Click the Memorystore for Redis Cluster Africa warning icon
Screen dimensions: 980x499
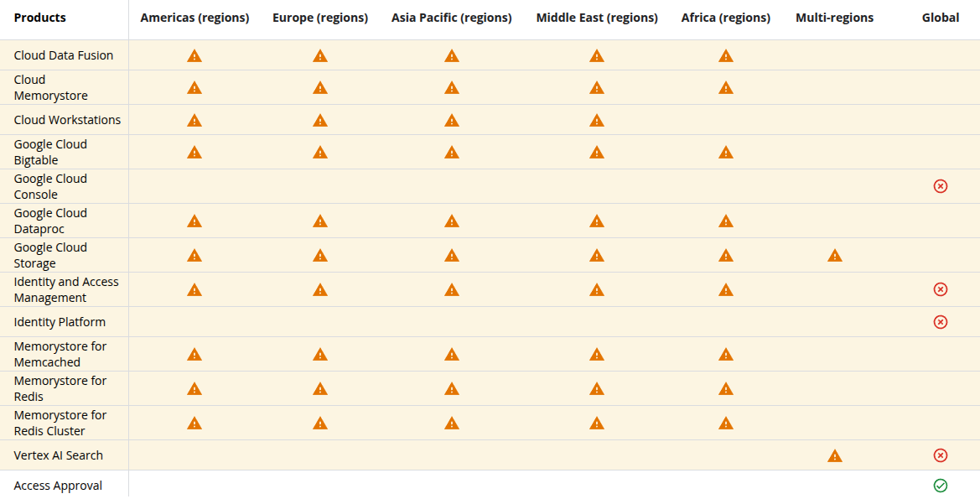[x=725, y=424]
